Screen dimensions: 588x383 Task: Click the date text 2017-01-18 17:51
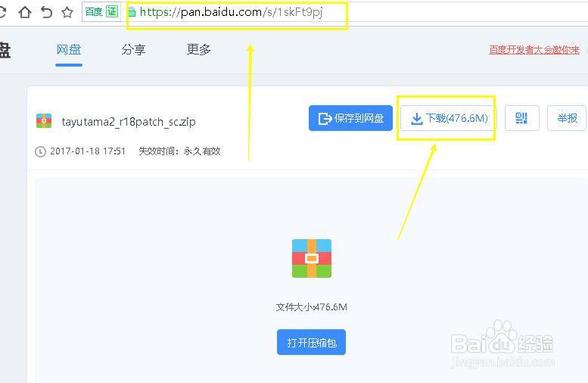pos(87,151)
